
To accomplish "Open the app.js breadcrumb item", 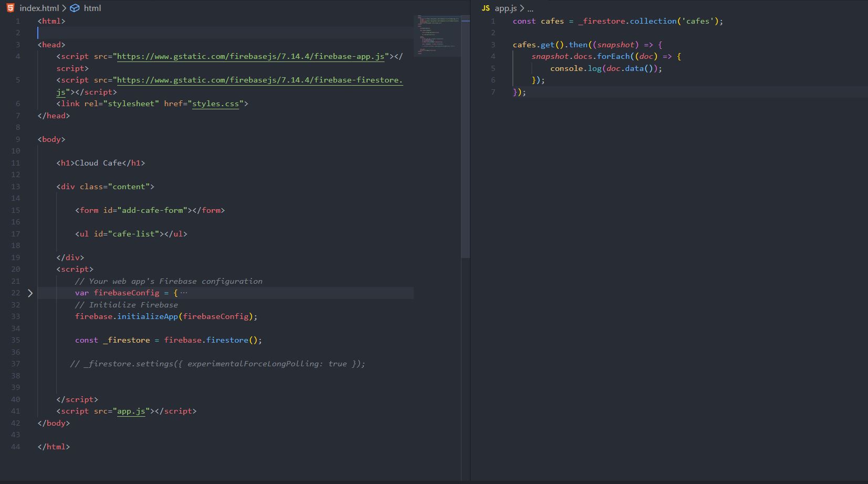I will click(x=506, y=8).
